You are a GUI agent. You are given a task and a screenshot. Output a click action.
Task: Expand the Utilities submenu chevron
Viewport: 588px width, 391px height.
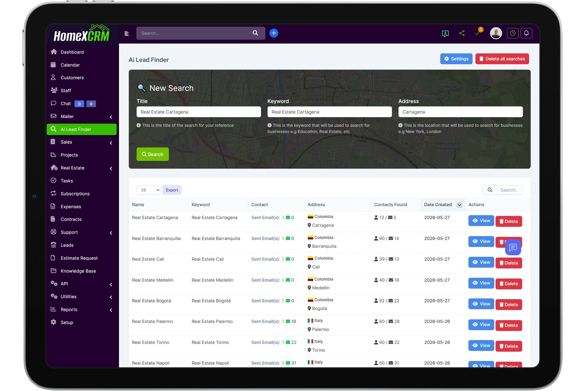tap(111, 297)
